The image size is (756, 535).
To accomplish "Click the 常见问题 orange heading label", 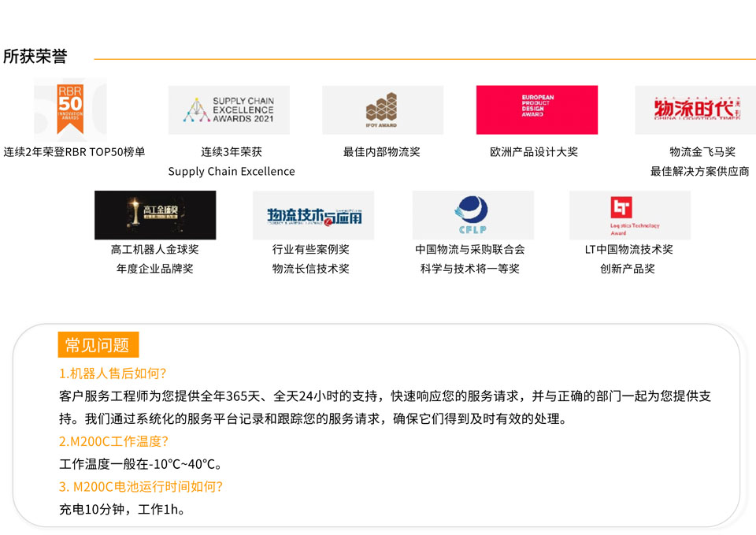I will pos(98,345).
